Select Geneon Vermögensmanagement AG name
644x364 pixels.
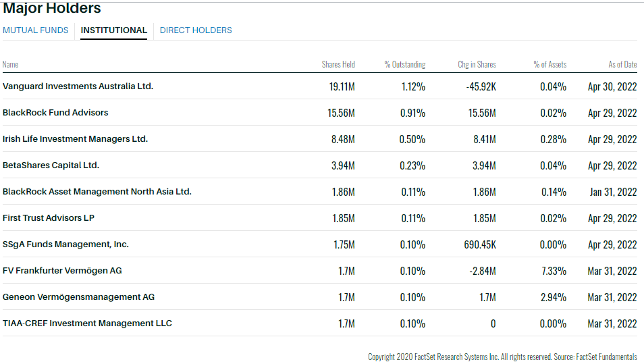(78, 296)
